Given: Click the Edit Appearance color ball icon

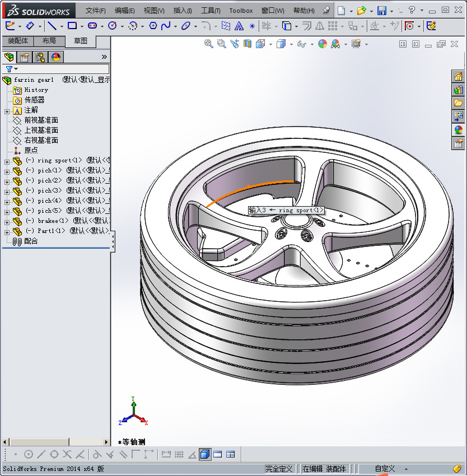Looking at the screenshot, I should 322,44.
